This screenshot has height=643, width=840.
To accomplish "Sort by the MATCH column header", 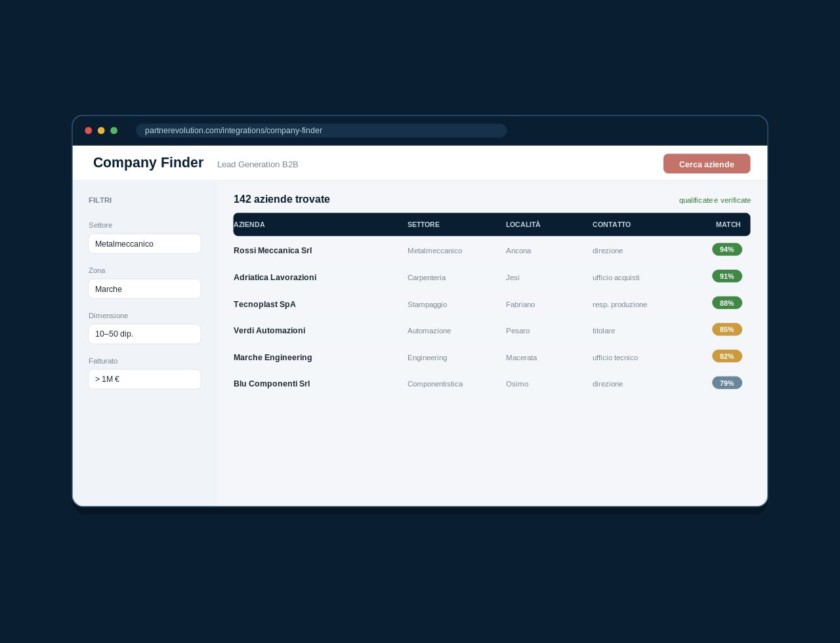I will [x=728, y=224].
